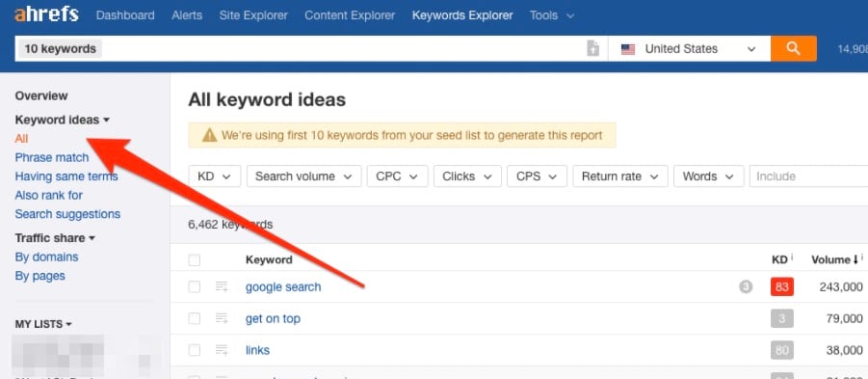The height and width of the screenshot is (379, 868).
Task: Collapse the MY LISTS sidebar section
Action: [x=43, y=324]
